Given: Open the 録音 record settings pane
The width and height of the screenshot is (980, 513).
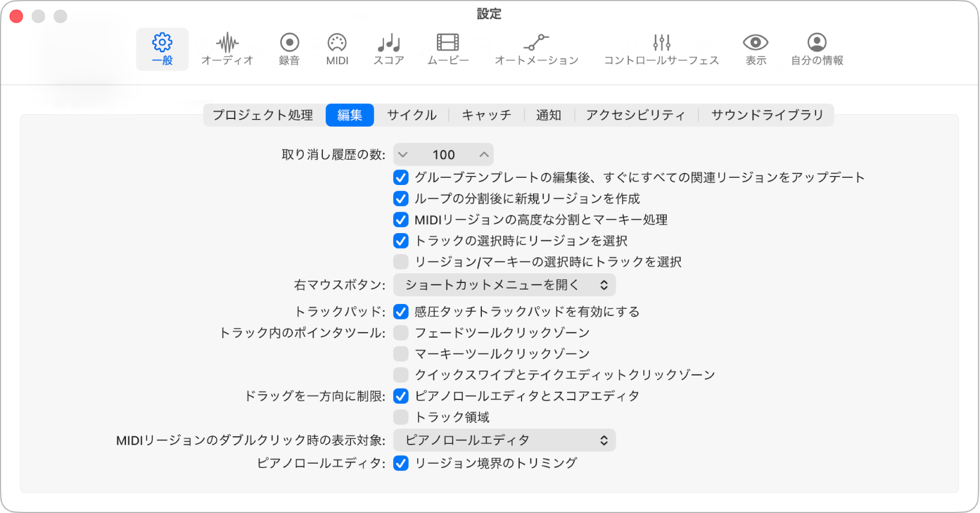Looking at the screenshot, I should [289, 49].
